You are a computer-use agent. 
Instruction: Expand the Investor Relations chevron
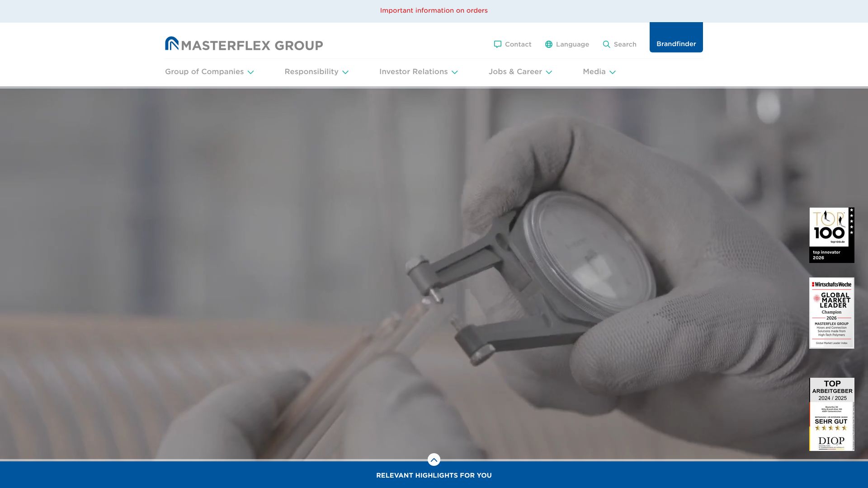[454, 72]
